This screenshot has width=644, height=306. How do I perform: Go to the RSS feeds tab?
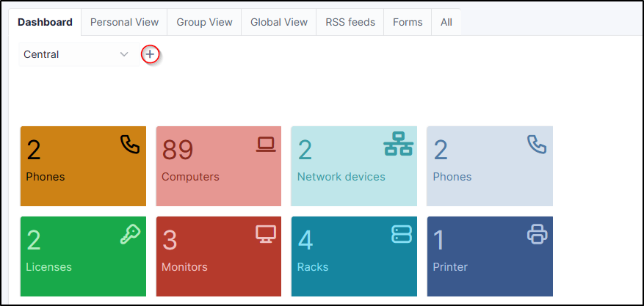350,22
